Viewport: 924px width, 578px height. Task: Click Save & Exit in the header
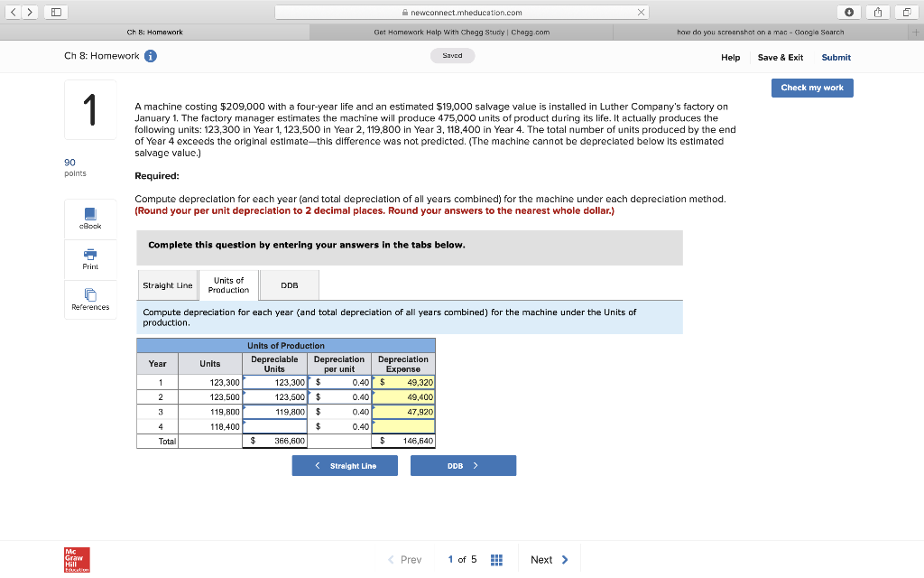tap(780, 56)
